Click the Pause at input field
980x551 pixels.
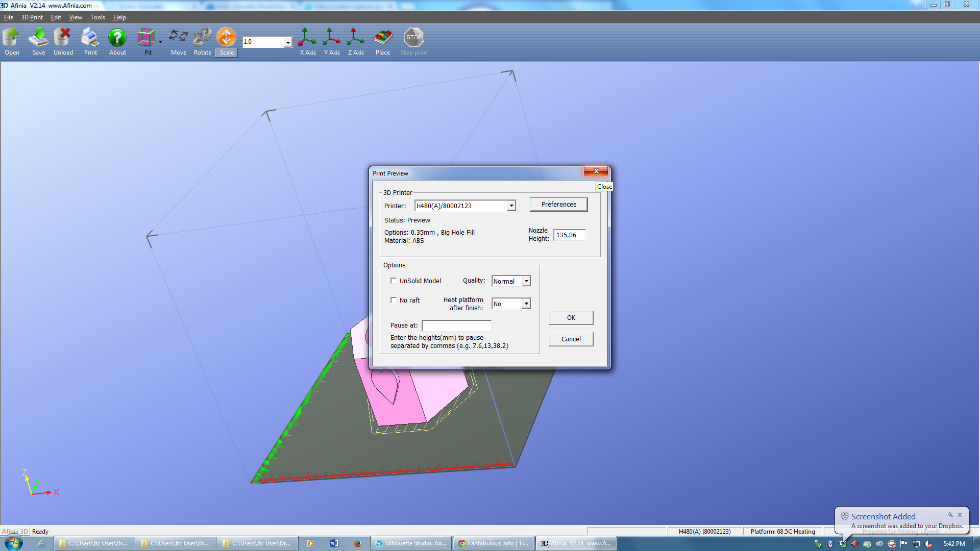456,325
